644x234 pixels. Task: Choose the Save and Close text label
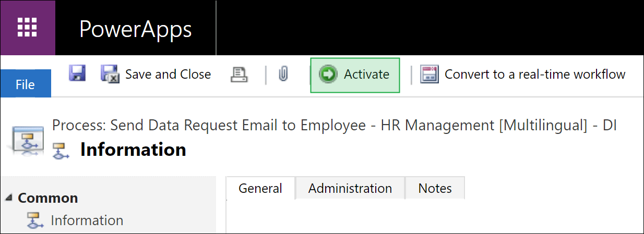168,75
